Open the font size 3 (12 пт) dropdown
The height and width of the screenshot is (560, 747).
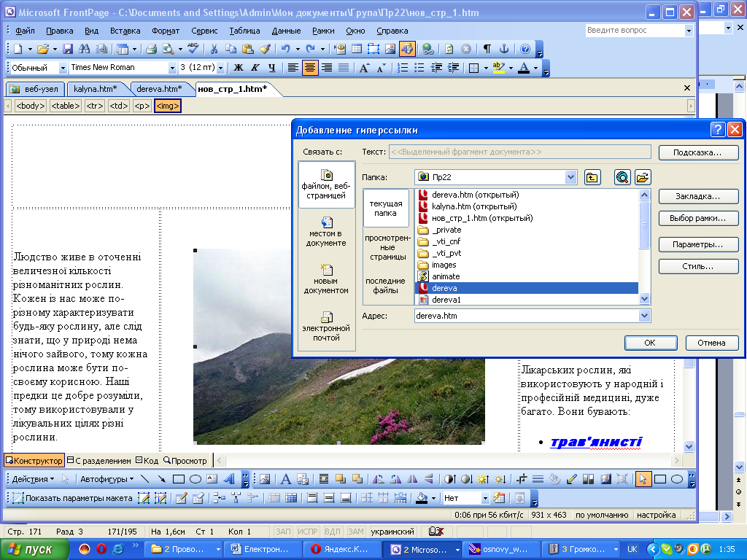(220, 68)
